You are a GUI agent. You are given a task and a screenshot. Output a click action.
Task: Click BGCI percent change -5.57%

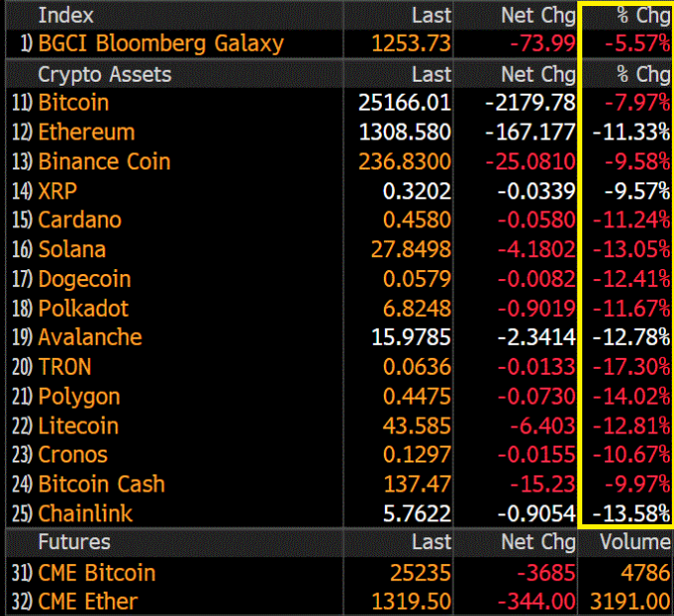click(x=637, y=44)
